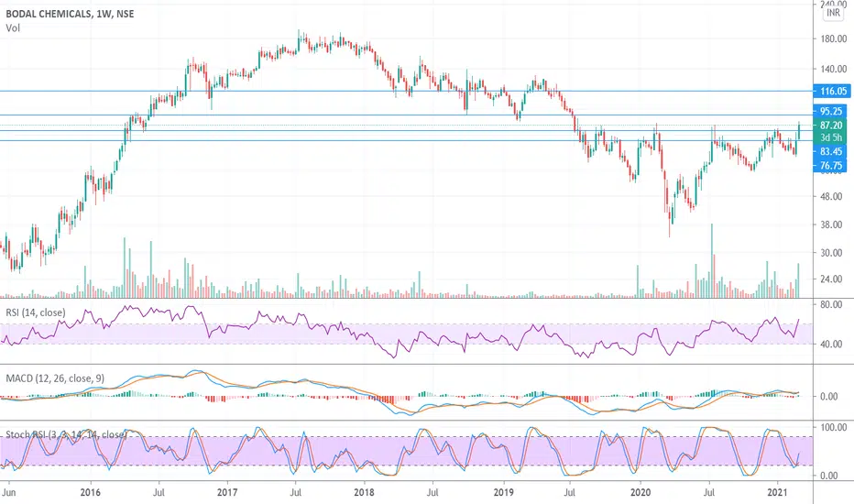Click 100.00 on the Stoch RSI axis
This screenshot has height=504, width=854.
833,427
